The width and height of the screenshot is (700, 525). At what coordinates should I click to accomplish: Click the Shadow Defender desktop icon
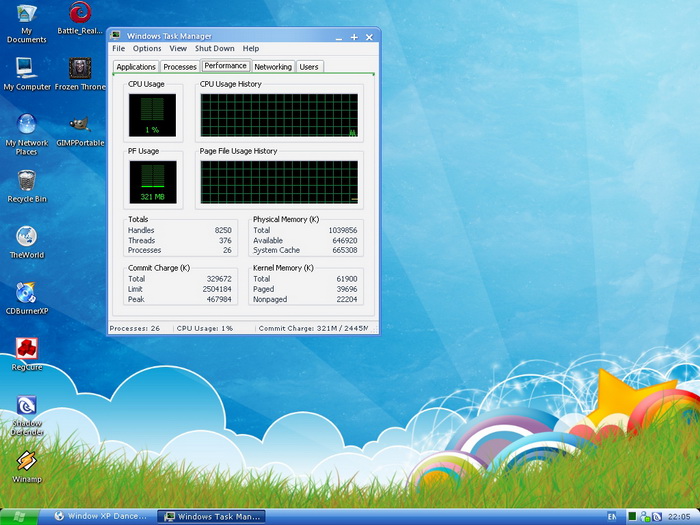pyautogui.click(x=26, y=416)
